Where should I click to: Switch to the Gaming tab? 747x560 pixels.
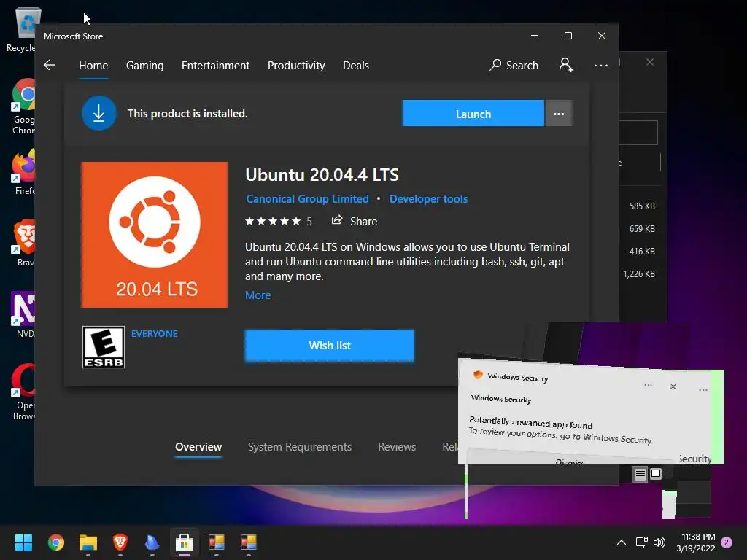145,66
